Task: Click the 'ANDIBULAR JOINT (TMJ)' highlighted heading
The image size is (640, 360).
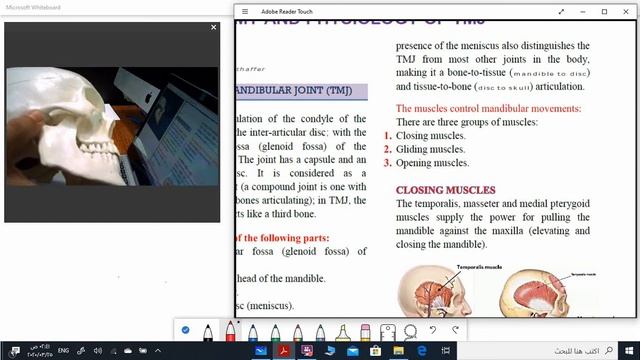Action: pyautogui.click(x=302, y=91)
